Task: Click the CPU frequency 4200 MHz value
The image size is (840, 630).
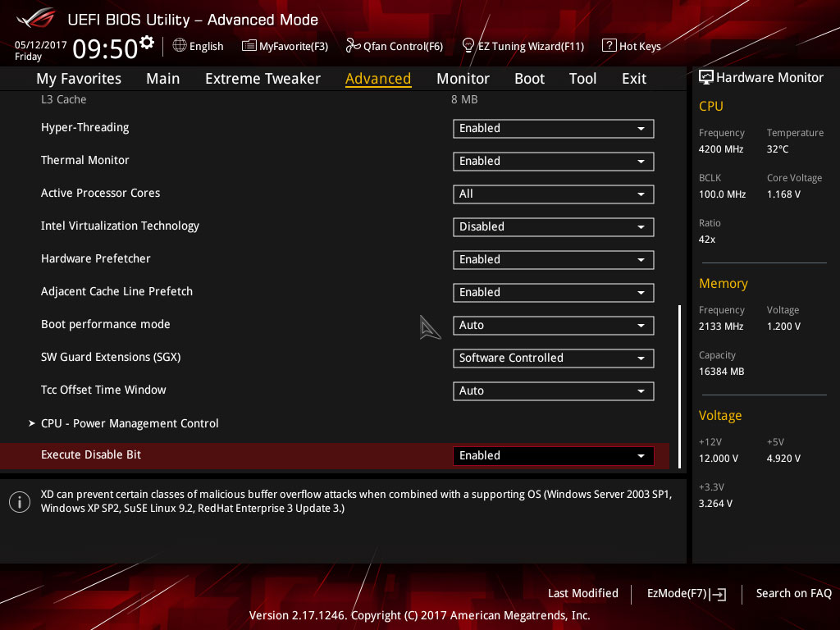Action: (721, 149)
